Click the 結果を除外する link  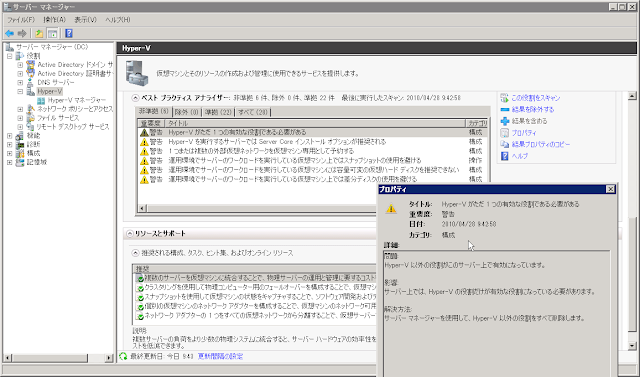click(x=533, y=109)
